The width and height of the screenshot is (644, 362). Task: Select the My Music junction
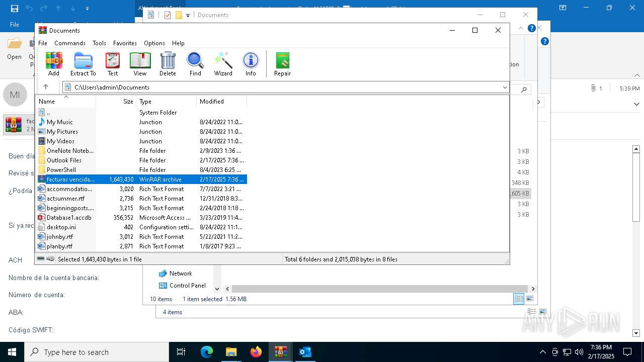click(x=141, y=122)
